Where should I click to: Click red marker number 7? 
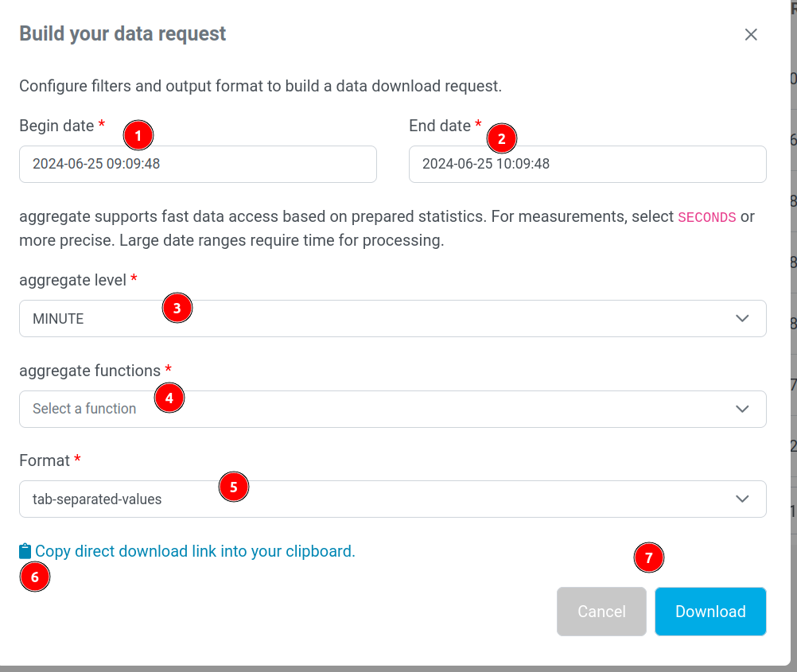(x=648, y=558)
